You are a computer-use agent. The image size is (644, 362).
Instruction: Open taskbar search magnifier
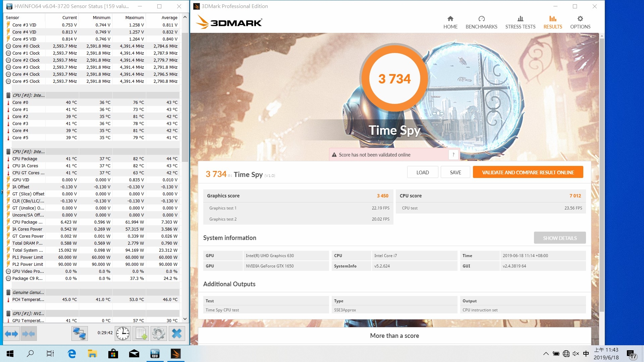tap(30, 354)
